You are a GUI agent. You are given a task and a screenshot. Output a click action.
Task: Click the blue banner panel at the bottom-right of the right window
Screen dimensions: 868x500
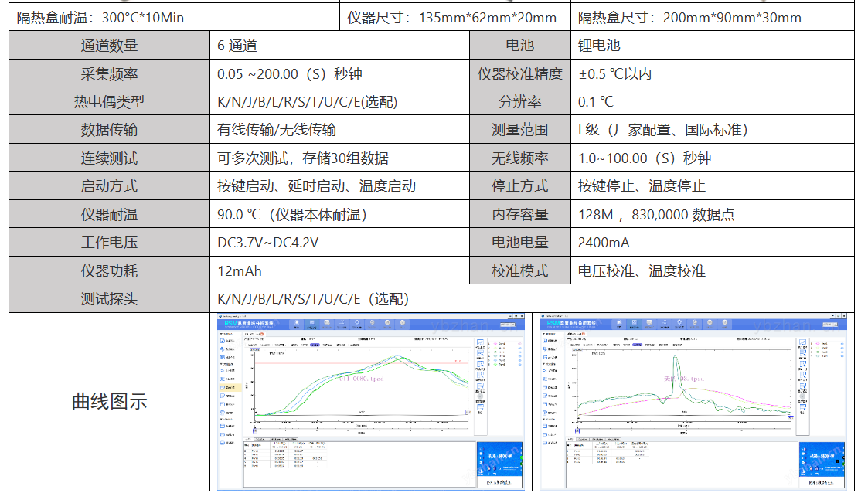[822, 460]
